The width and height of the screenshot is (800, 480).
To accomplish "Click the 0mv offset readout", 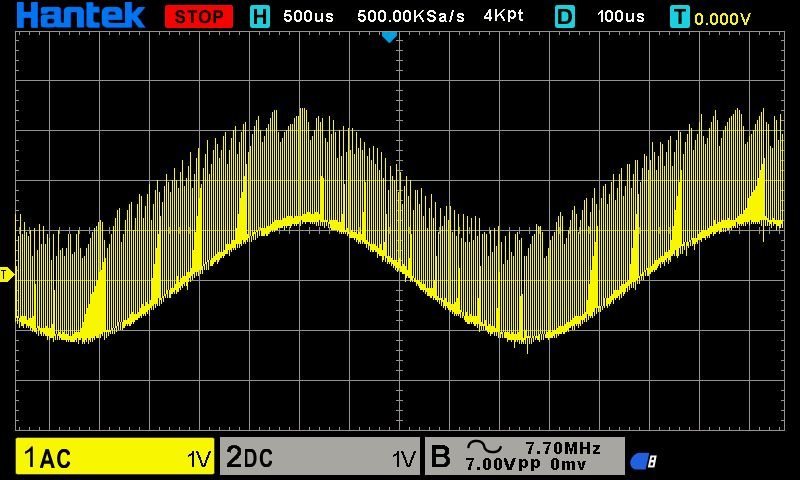I will point(568,464).
